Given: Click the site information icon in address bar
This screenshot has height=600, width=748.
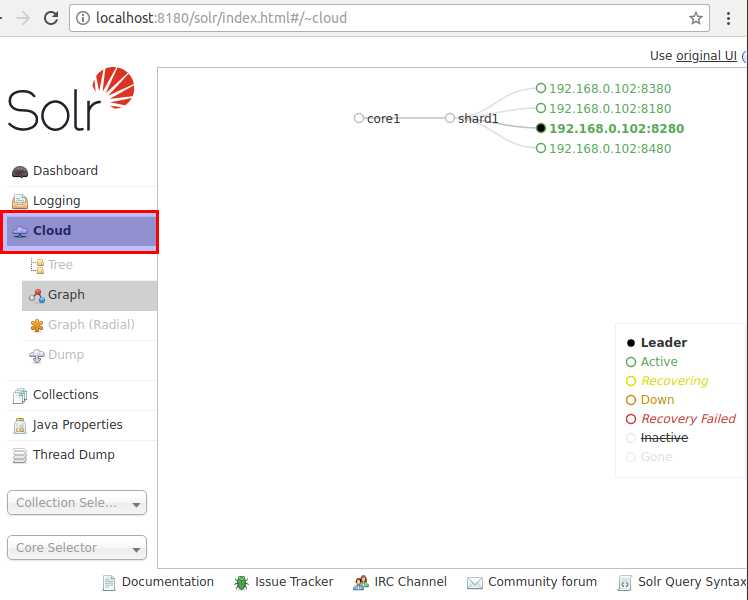Looking at the screenshot, I should tap(83, 18).
